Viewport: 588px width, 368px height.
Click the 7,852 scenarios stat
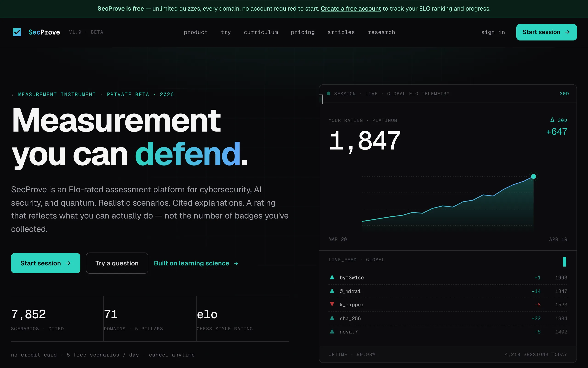pyautogui.click(x=28, y=314)
